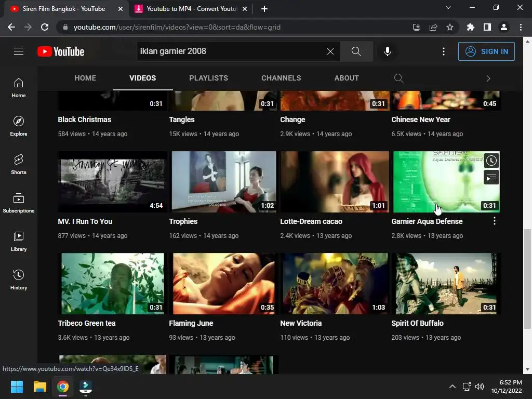Image resolution: width=532 pixels, height=399 pixels.
Task: Open the Garnier Aqua Defense video thumbnail
Action: [x=446, y=181]
